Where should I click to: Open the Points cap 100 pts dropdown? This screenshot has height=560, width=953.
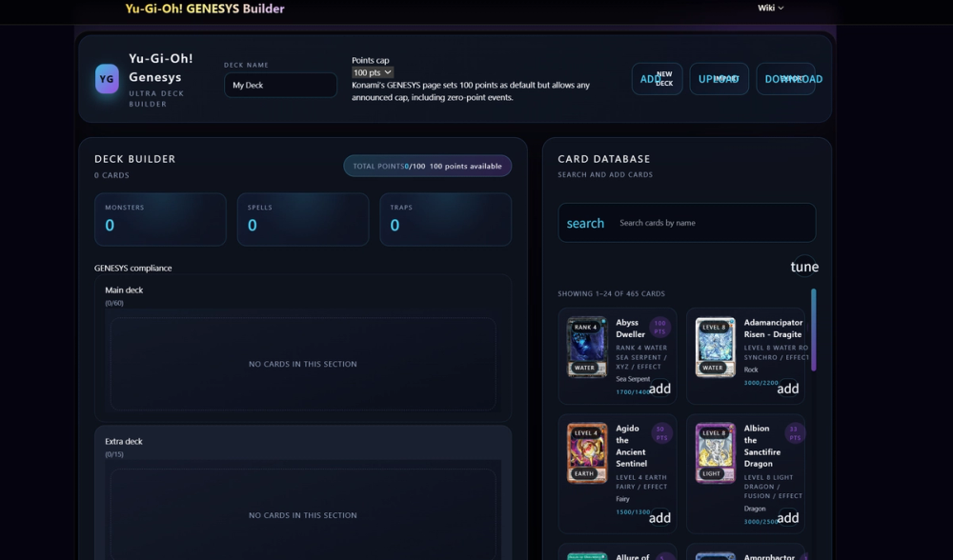coord(373,72)
